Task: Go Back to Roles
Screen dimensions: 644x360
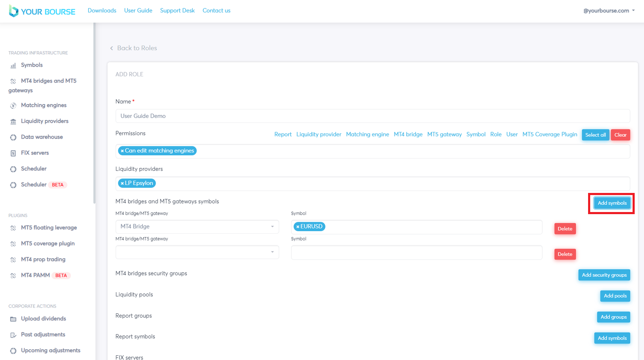Action: tap(137, 48)
